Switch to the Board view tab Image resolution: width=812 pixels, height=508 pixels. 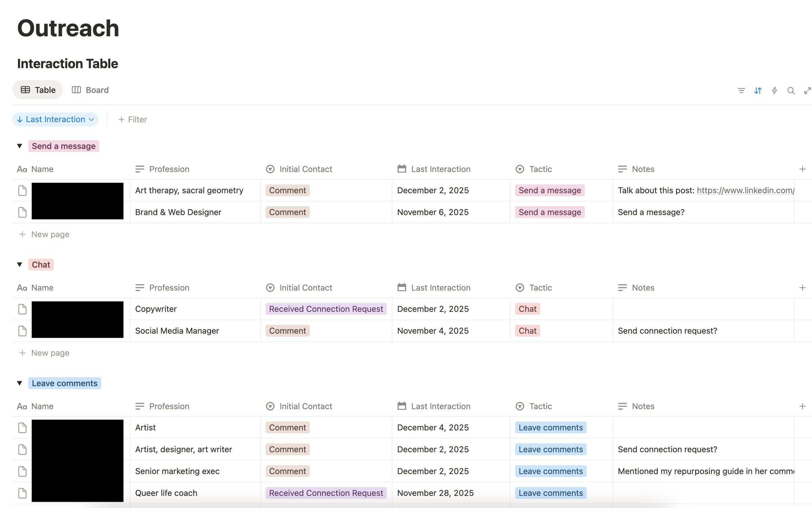90,90
